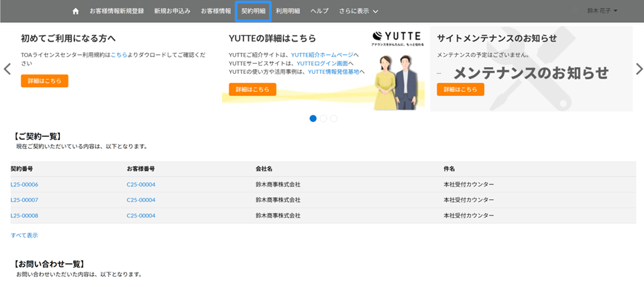This screenshot has height=287, width=644.
Task: Go to previous carousel slide arrow
Action: [7, 69]
